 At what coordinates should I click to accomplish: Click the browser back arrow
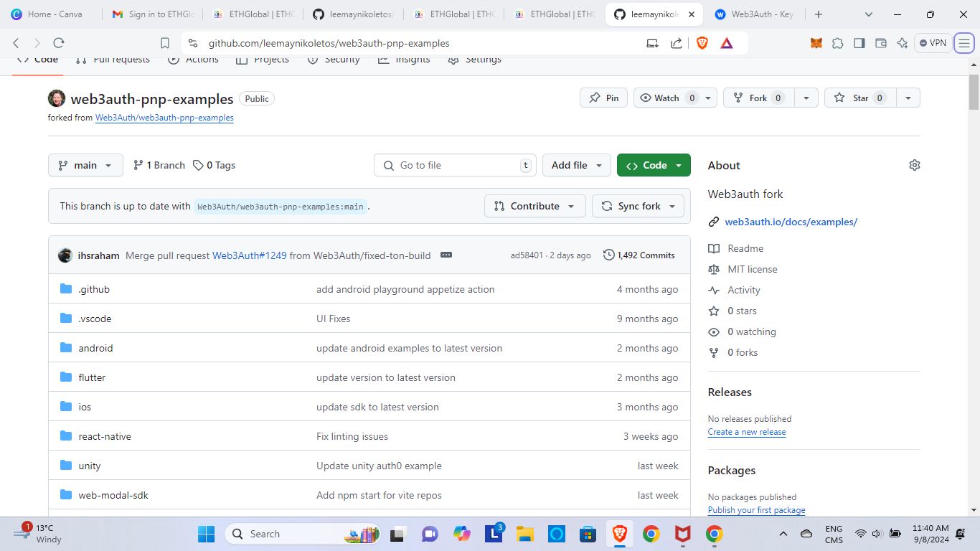(x=16, y=43)
